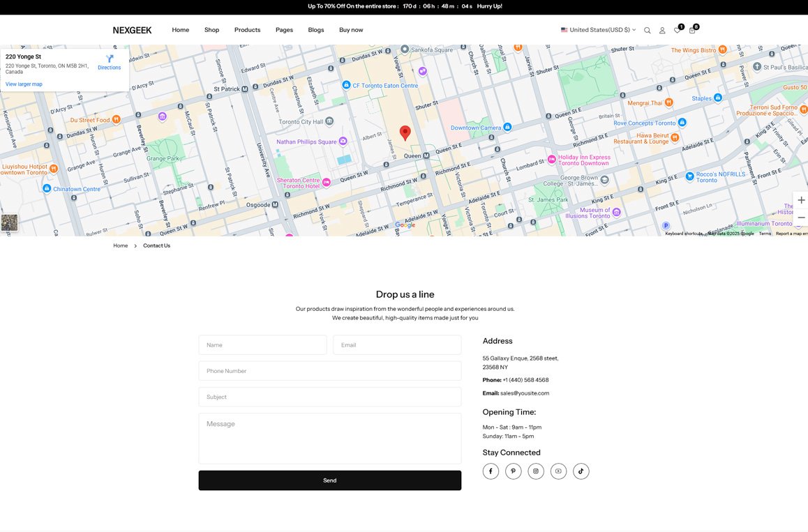Expand the United States (USD $) selector

598,30
